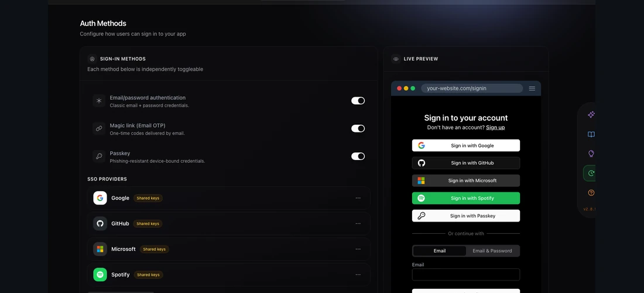Select the Google provider row name
This screenshot has height=293, width=644.
121,198
